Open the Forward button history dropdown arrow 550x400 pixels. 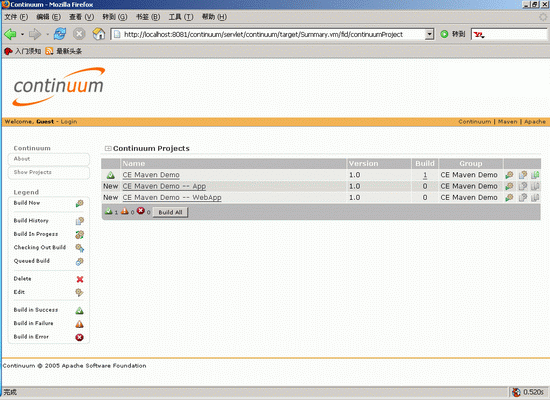(47, 34)
